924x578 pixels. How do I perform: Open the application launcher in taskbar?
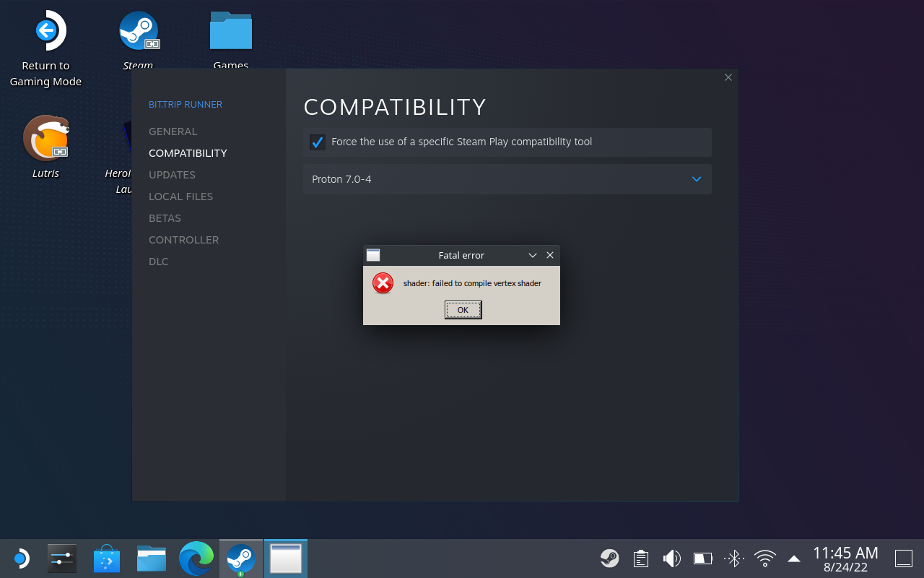coord(21,558)
